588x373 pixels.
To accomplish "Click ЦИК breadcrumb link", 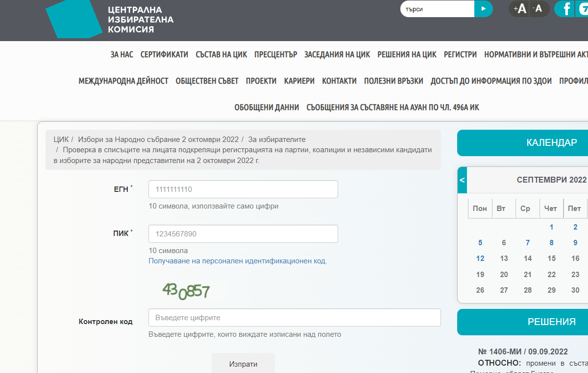I will 61,140.
